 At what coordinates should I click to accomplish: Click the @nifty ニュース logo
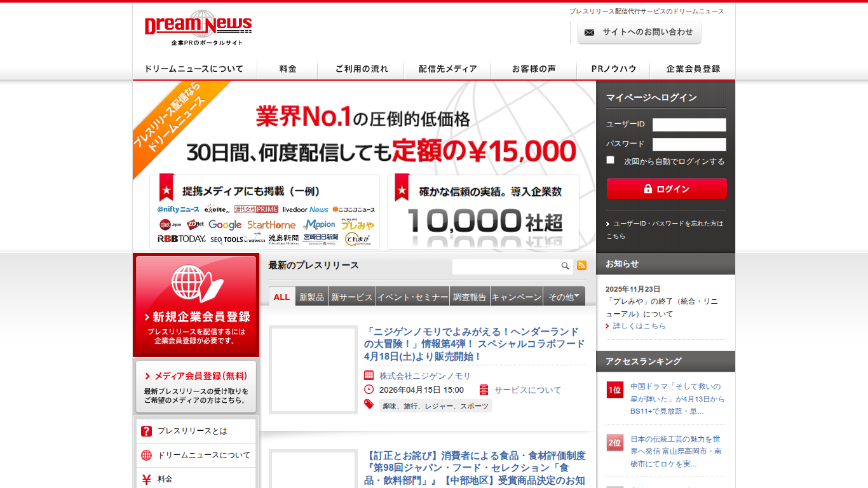[x=179, y=209]
